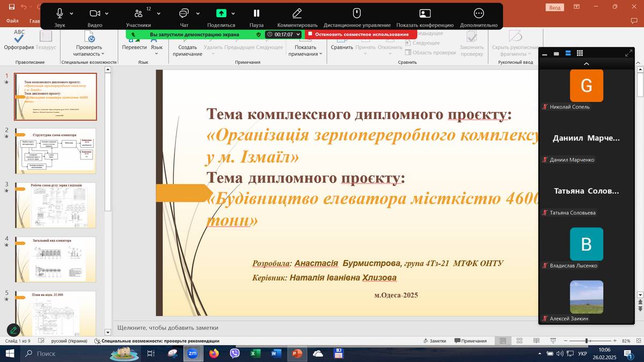644x362 pixels.
Task: Select slide 2 Структурна схема елеватора thumbnail
Action: (x=55, y=151)
